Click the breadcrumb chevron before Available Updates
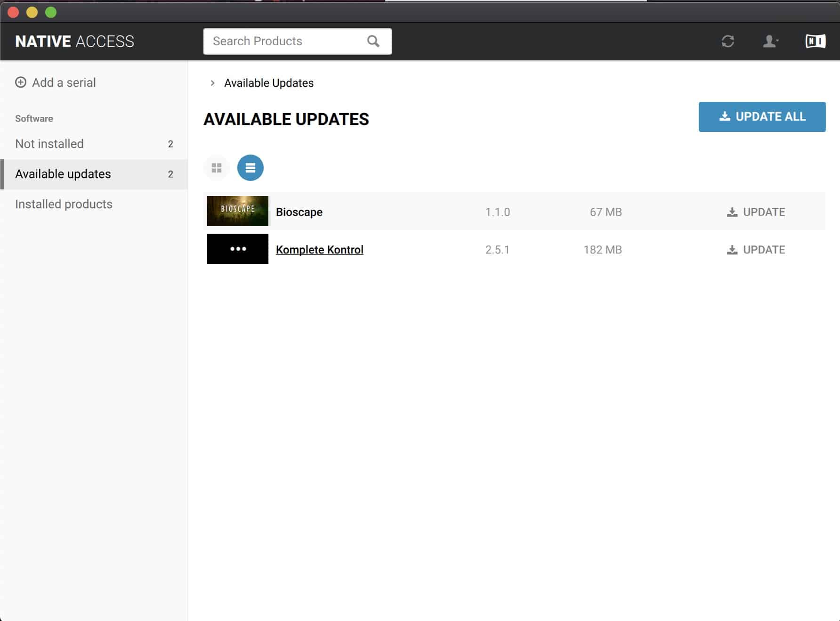840x621 pixels. click(212, 83)
